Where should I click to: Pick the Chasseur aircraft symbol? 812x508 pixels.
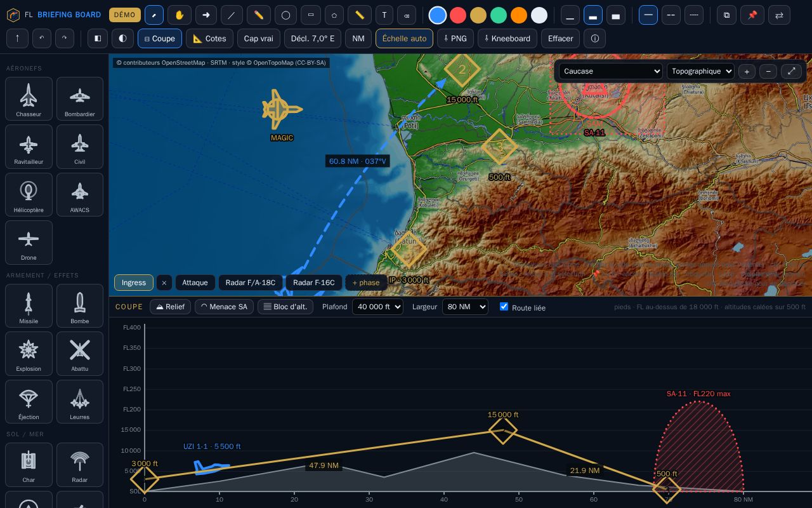tap(29, 98)
